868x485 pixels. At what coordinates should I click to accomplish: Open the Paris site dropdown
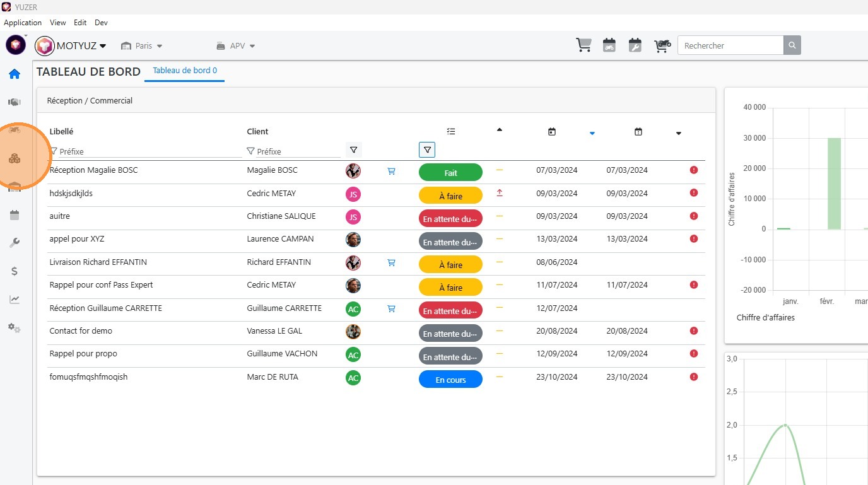(142, 46)
